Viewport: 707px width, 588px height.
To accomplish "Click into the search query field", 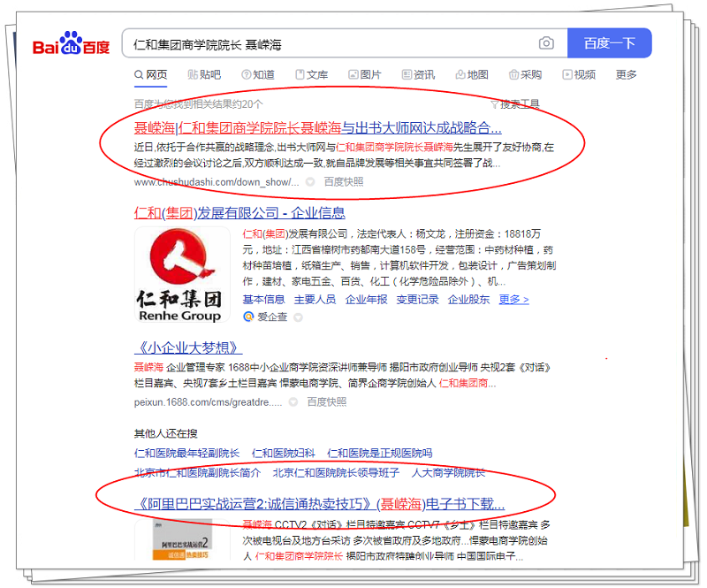I will point(327,43).
